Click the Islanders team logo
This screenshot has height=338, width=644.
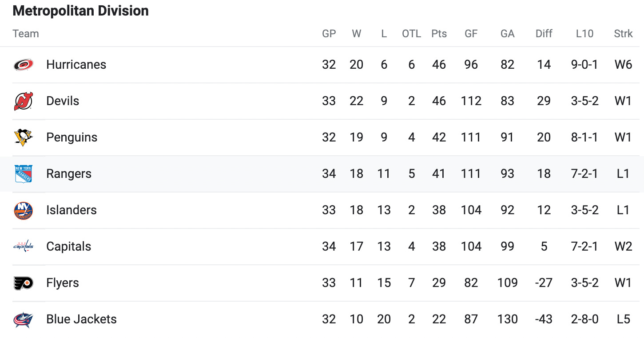(23, 210)
